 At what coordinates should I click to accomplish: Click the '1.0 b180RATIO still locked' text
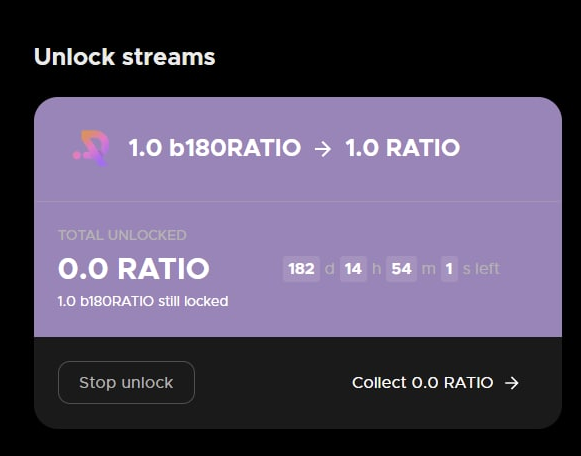(x=143, y=301)
